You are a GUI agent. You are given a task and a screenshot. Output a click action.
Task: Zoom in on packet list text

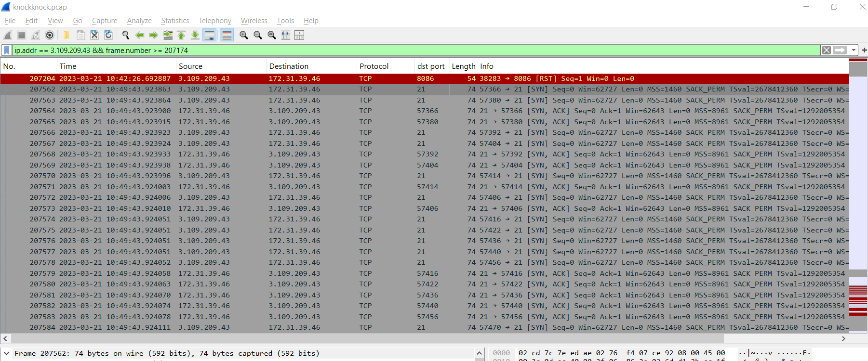244,35
